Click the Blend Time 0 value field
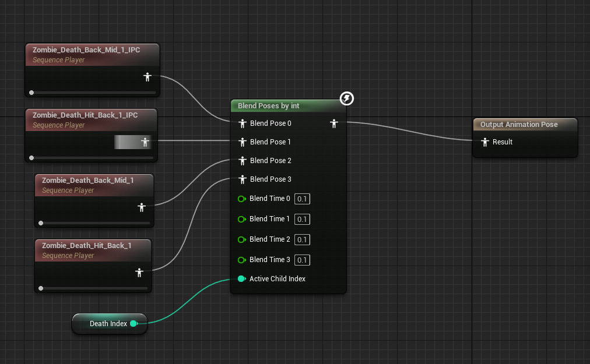590x364 pixels. pos(302,199)
